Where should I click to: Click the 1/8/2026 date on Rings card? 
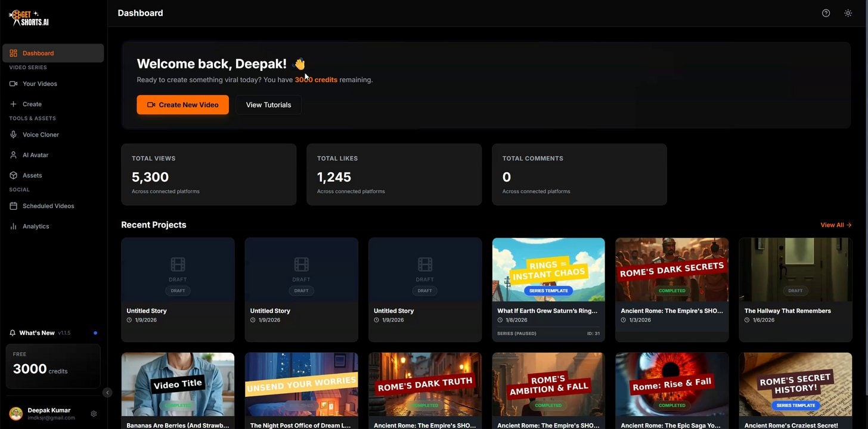click(x=517, y=320)
